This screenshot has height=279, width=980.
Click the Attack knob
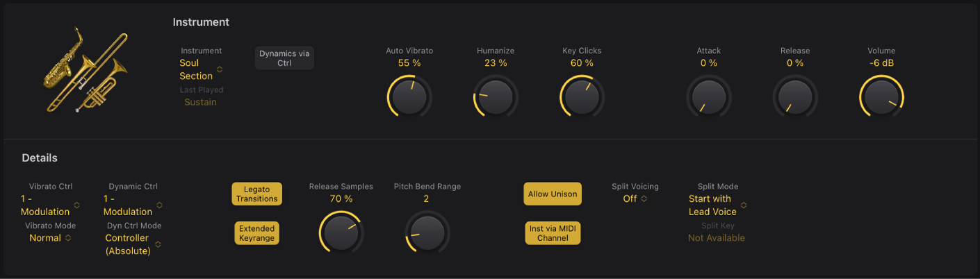(708, 96)
